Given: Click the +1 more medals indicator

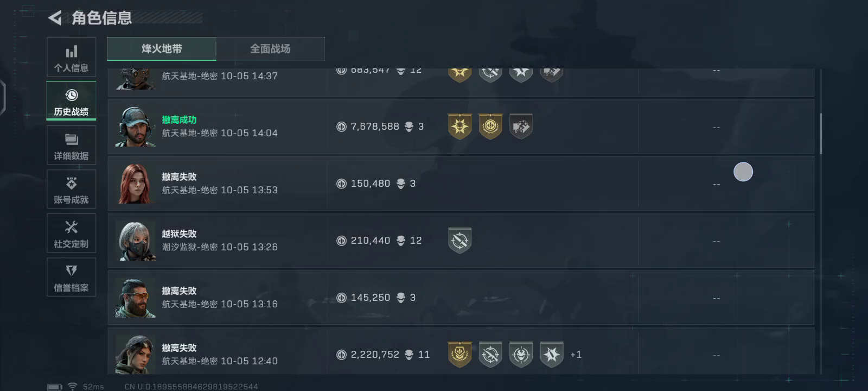Looking at the screenshot, I should click(x=576, y=355).
